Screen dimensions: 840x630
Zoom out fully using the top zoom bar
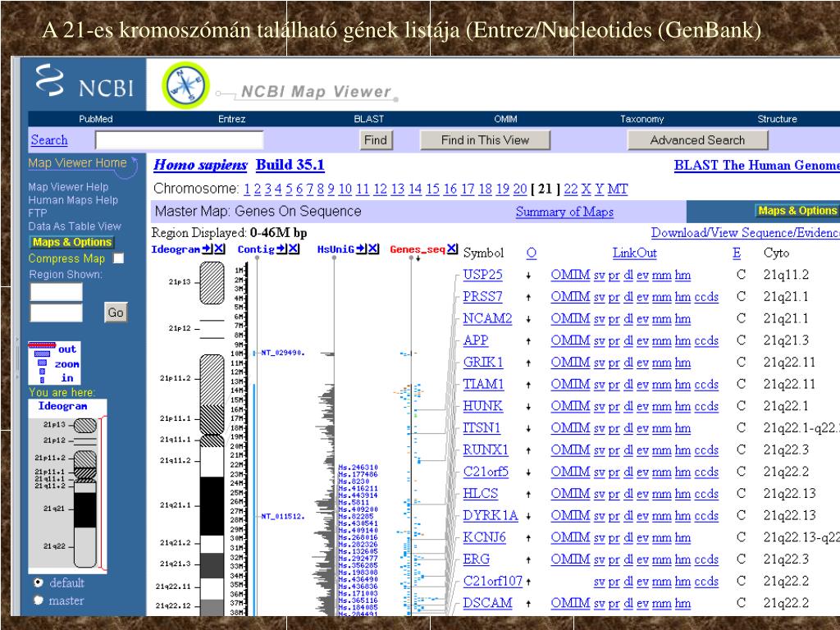pos(42,345)
